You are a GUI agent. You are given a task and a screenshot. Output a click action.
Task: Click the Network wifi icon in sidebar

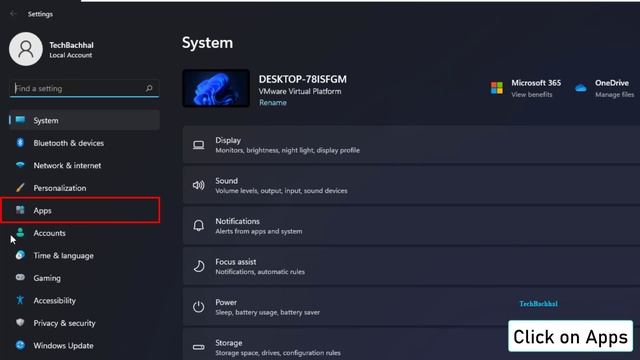20,165
